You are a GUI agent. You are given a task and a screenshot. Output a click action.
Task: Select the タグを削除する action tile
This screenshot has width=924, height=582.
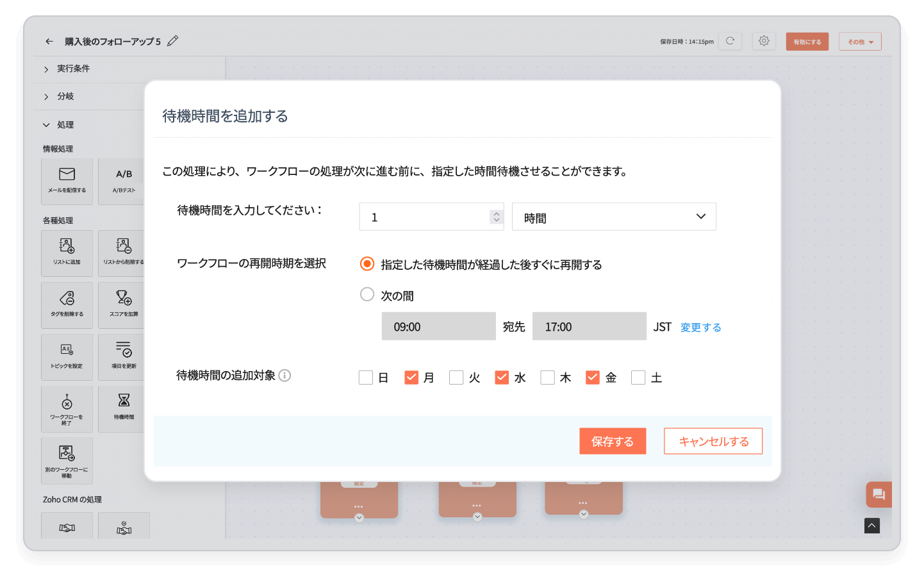(x=67, y=305)
